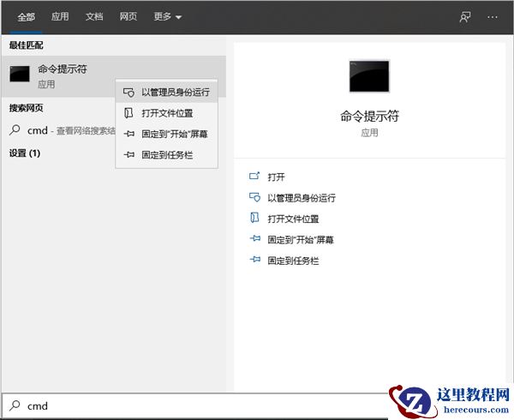Click 命令提示符 title in preview pane

(369, 116)
